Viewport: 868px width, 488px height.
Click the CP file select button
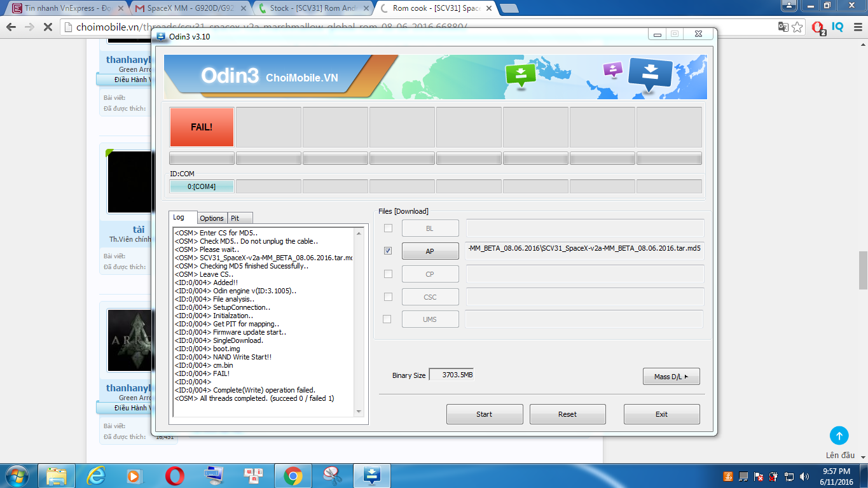coord(430,274)
